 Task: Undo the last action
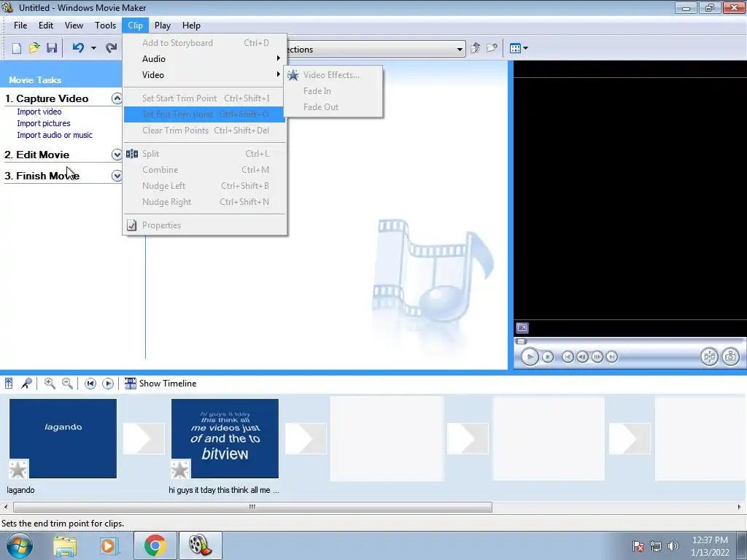pyautogui.click(x=78, y=48)
